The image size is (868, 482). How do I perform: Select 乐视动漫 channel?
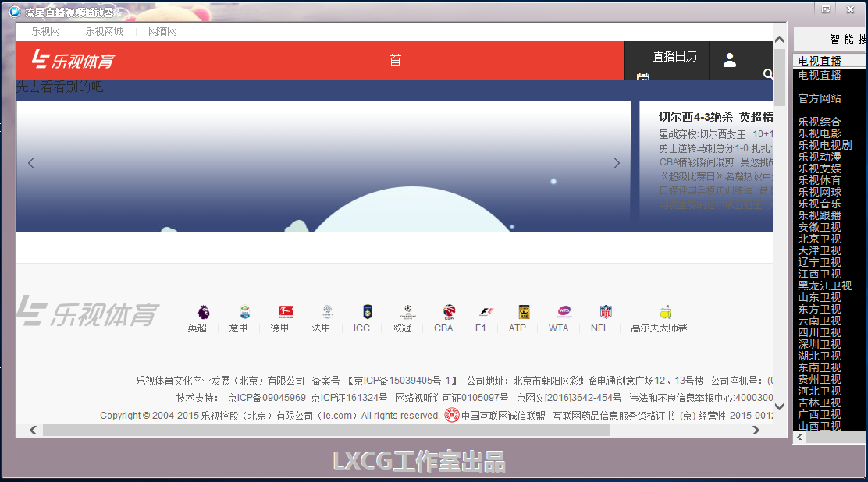pyautogui.click(x=820, y=157)
